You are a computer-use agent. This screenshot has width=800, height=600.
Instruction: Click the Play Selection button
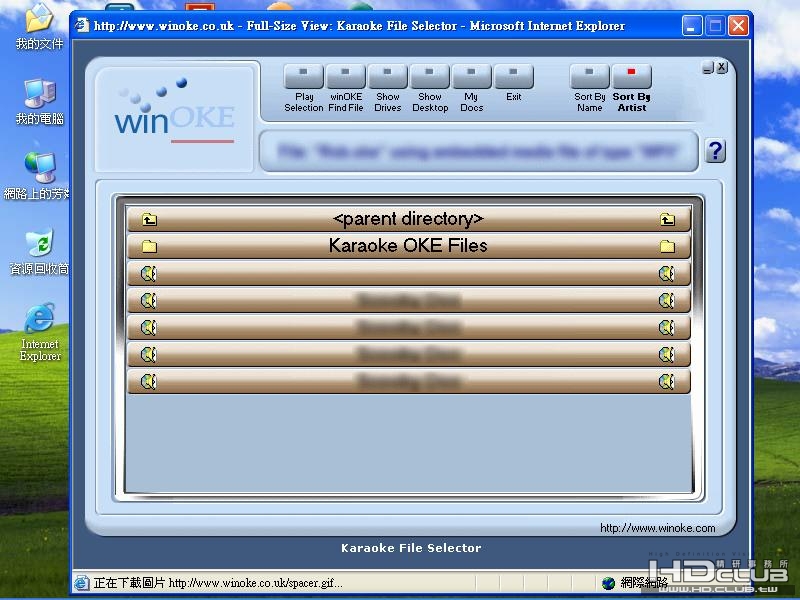pos(304,77)
